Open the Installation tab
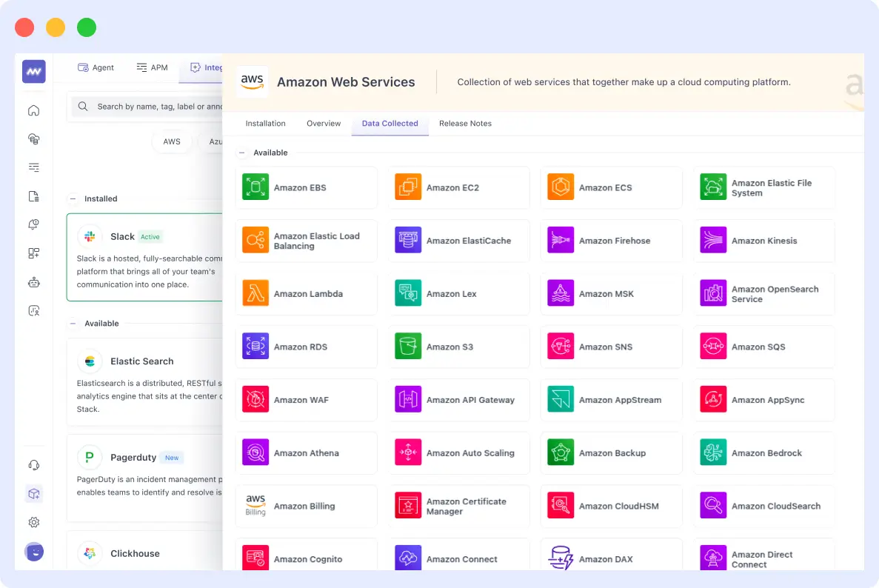879x588 pixels. click(x=265, y=124)
